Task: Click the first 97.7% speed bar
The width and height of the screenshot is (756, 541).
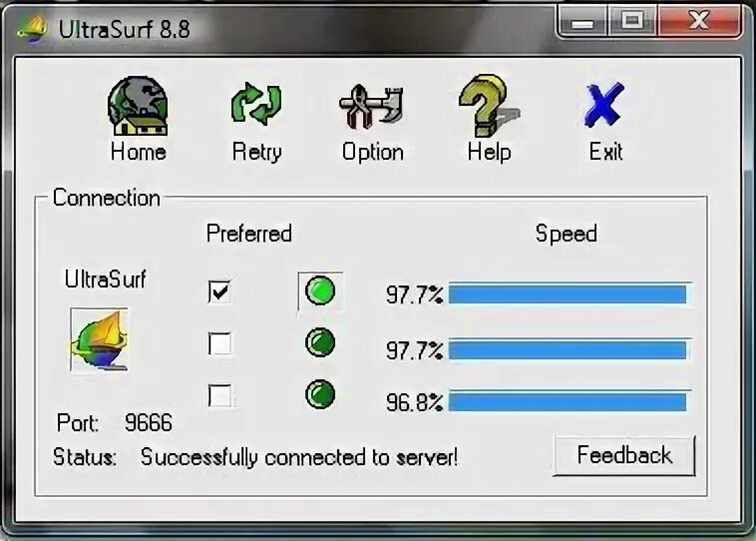Action: point(569,293)
